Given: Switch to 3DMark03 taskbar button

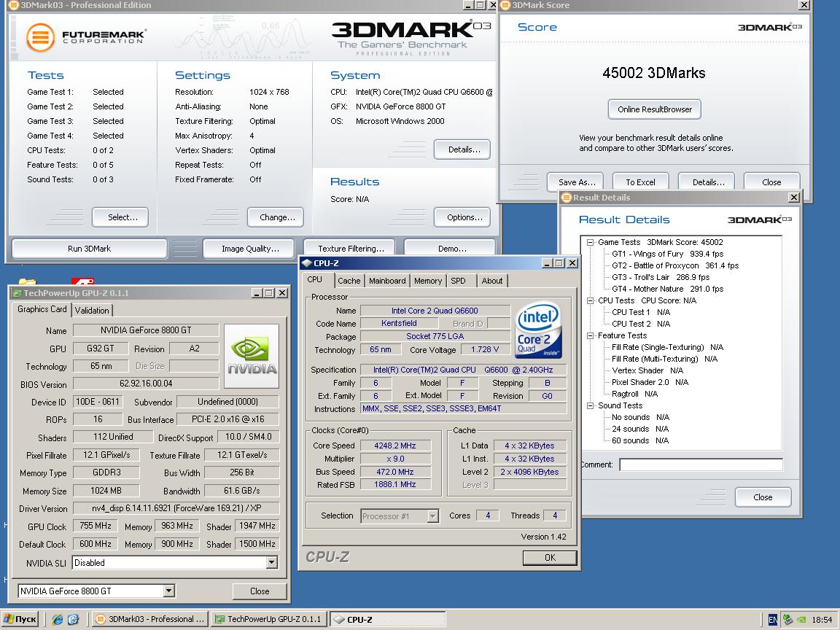Looking at the screenshot, I should (x=149, y=619).
